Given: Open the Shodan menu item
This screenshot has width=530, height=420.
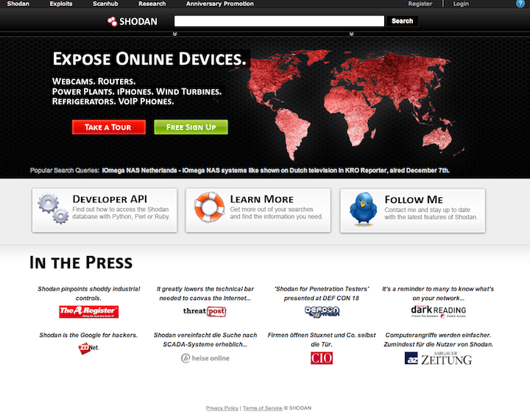Looking at the screenshot, I should (18, 4).
